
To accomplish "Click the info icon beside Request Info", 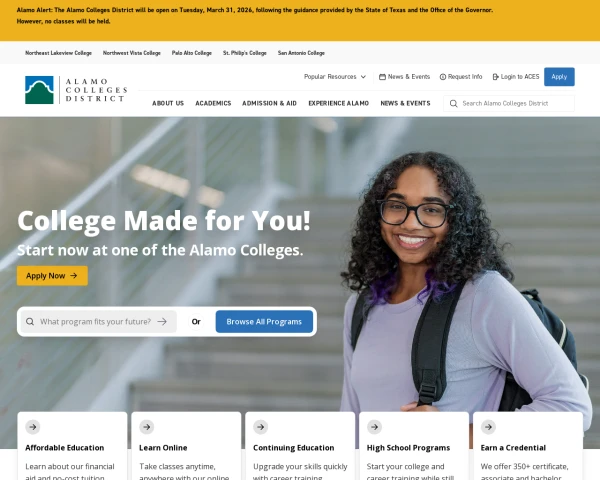I will click(x=443, y=77).
